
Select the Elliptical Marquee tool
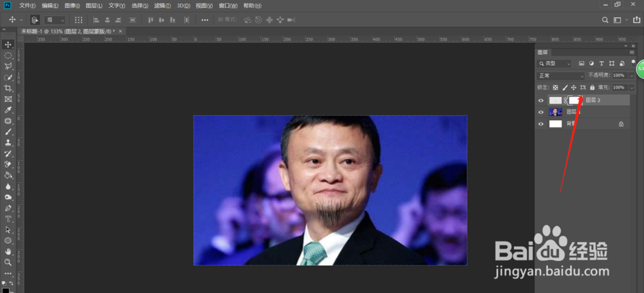(x=8, y=55)
